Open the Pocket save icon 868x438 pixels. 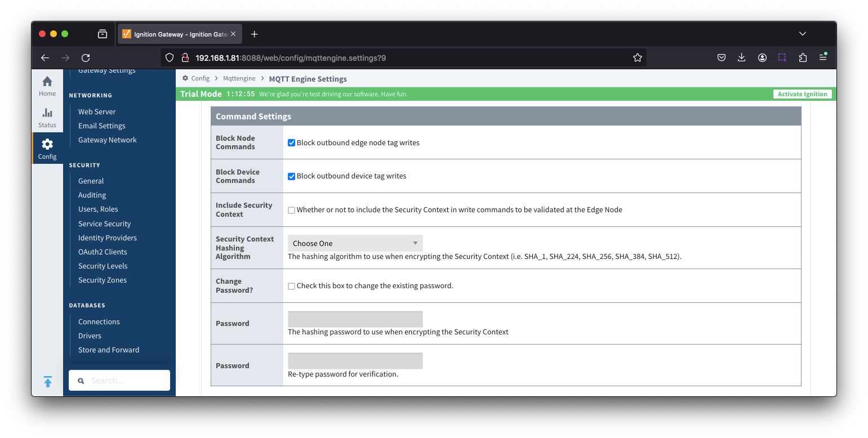[721, 57]
